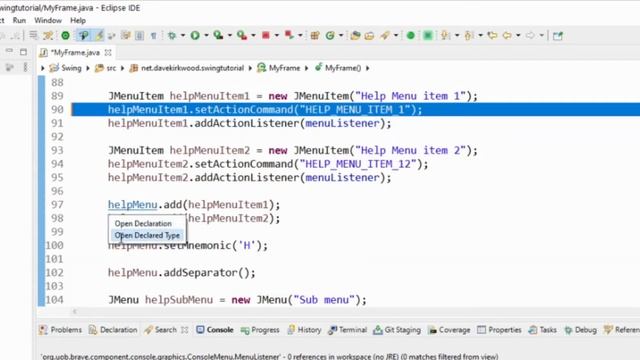Image resolution: width=640 pixels, height=360 pixels.
Task: Click the External Tools run icon
Action: pyautogui.click(x=242, y=36)
